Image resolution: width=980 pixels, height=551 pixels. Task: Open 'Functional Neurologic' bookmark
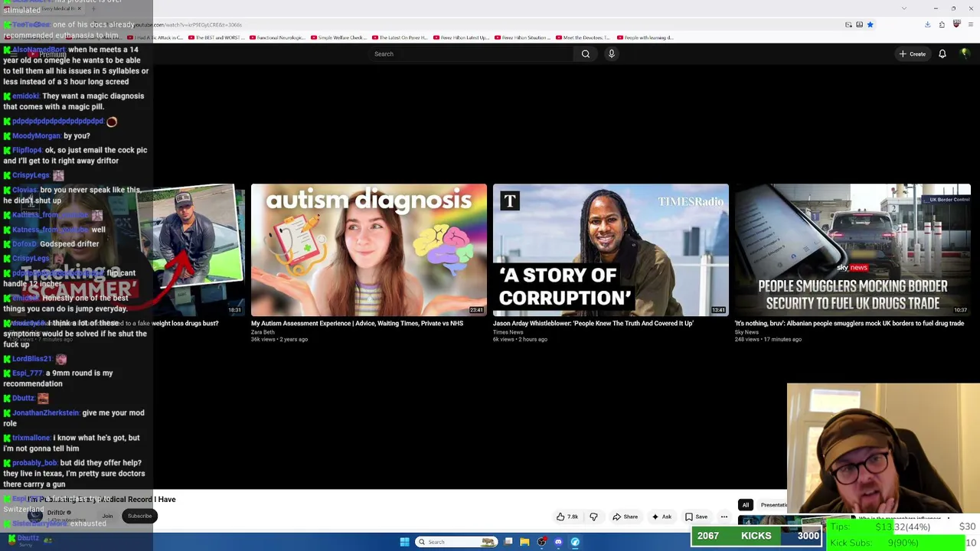[276, 37]
